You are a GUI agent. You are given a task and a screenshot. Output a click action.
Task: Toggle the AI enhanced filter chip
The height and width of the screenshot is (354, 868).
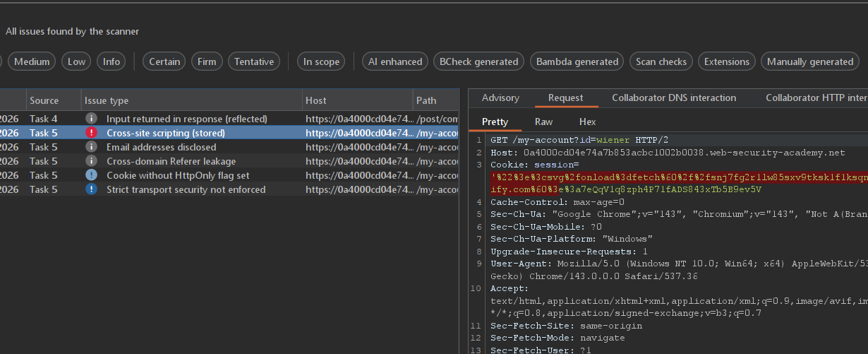395,61
